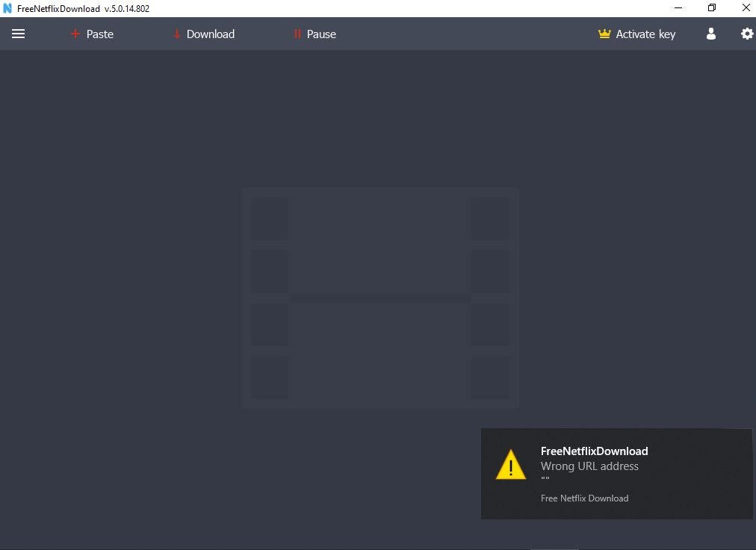The height and width of the screenshot is (550, 756).
Task: Click the warning triangle in the notification
Action: (510, 465)
